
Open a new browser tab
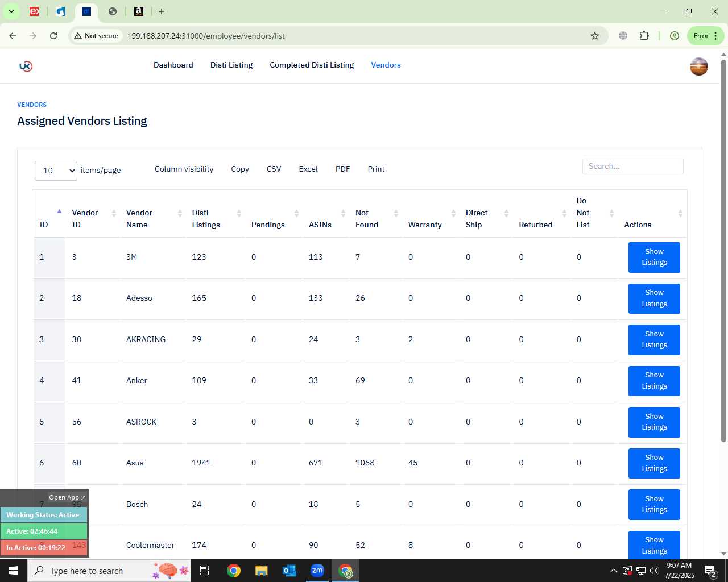pyautogui.click(x=162, y=11)
